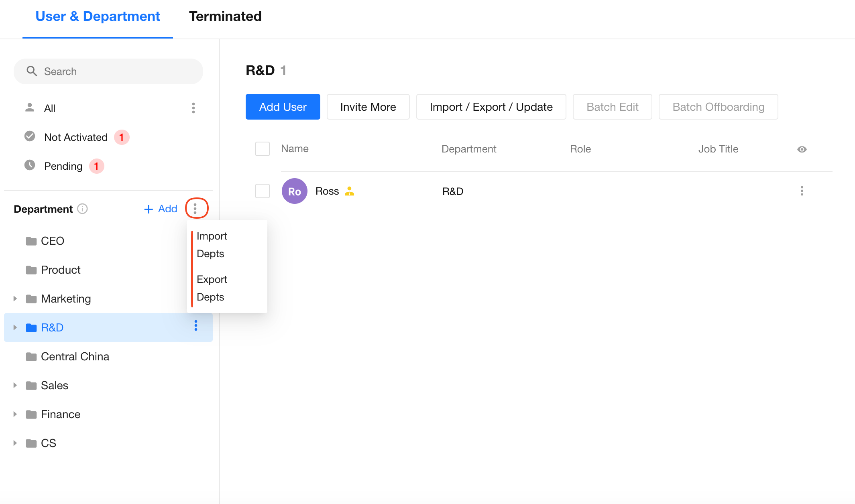Click the Department info icon

point(82,209)
